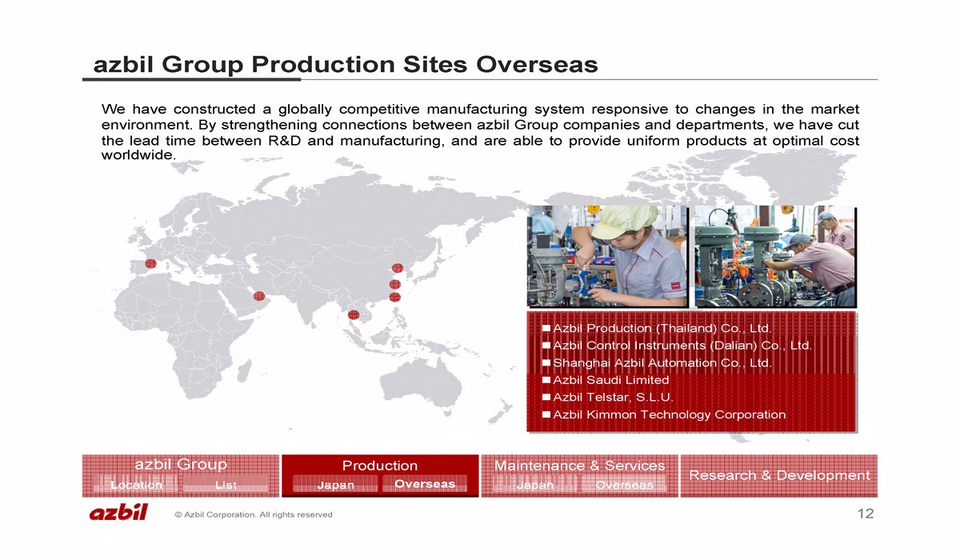This screenshot has height=560, width=960.
Task: Go to the Research & Development section
Action: 778,476
